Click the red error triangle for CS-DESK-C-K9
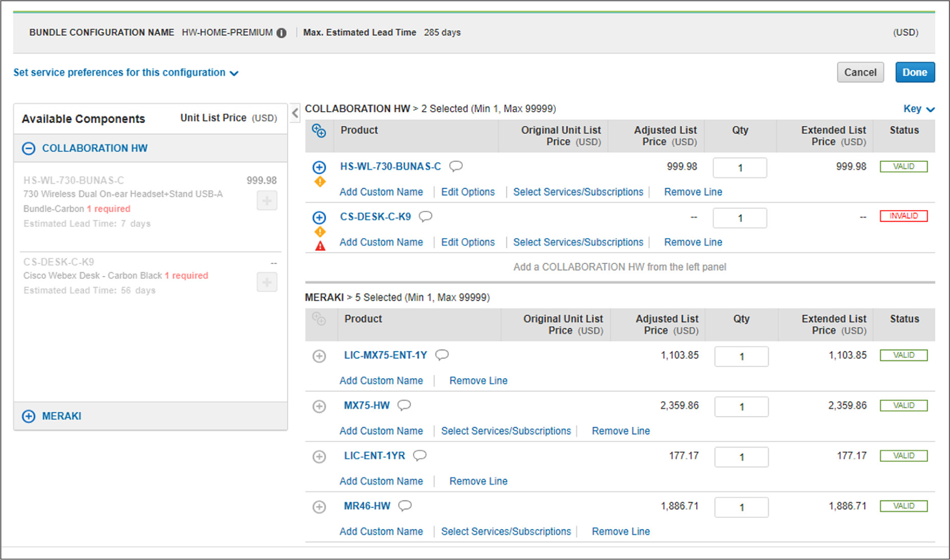This screenshot has height=560, width=950. click(320, 246)
